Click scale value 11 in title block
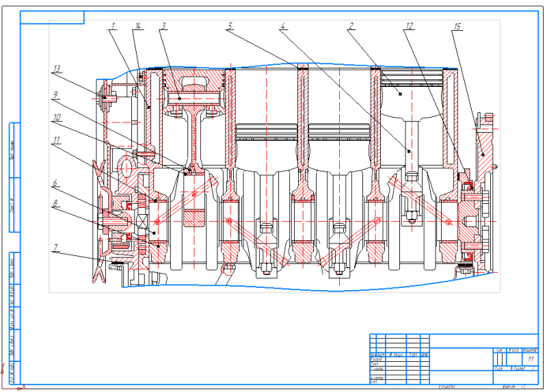The height and width of the screenshot is (392, 547). tap(531, 359)
